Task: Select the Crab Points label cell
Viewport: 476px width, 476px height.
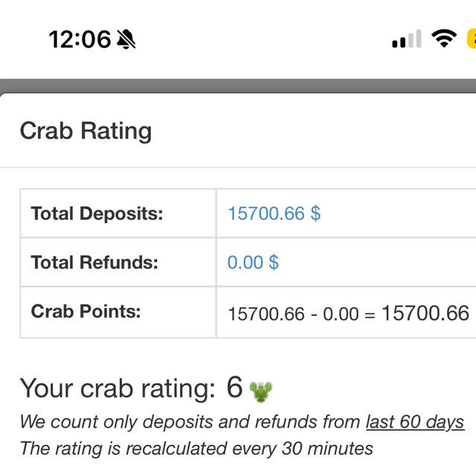Action: coord(86,311)
